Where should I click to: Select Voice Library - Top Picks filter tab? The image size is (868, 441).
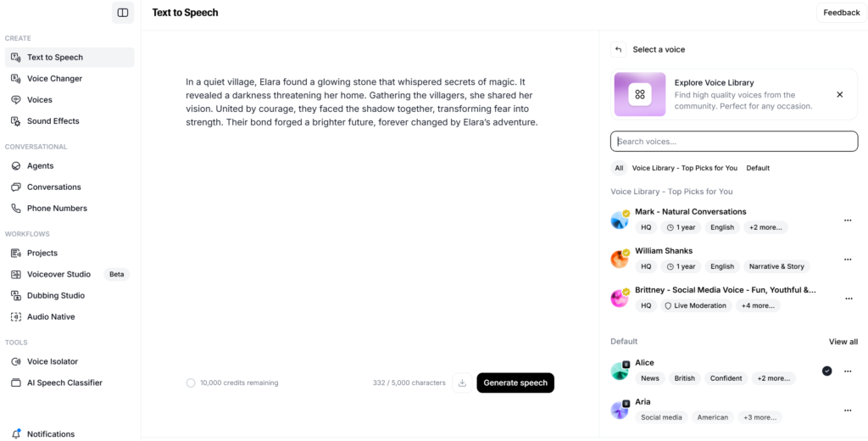point(685,168)
